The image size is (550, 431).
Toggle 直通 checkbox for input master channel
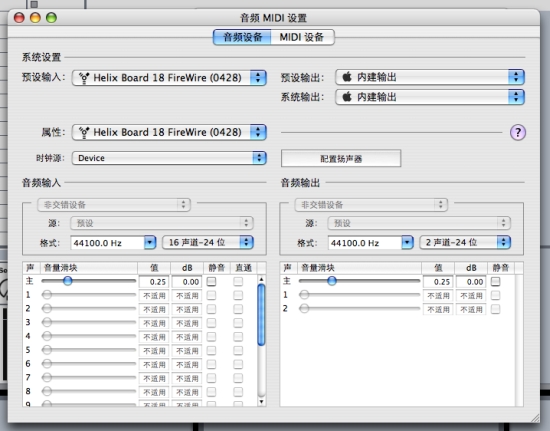[238, 282]
